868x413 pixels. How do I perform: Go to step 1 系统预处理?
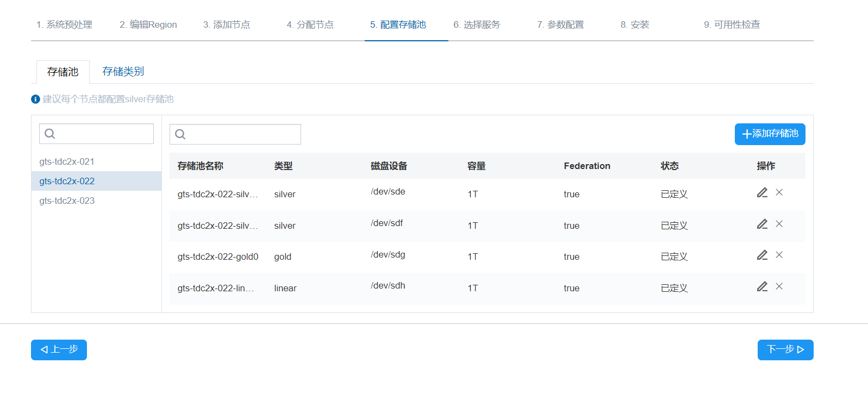[x=64, y=24]
